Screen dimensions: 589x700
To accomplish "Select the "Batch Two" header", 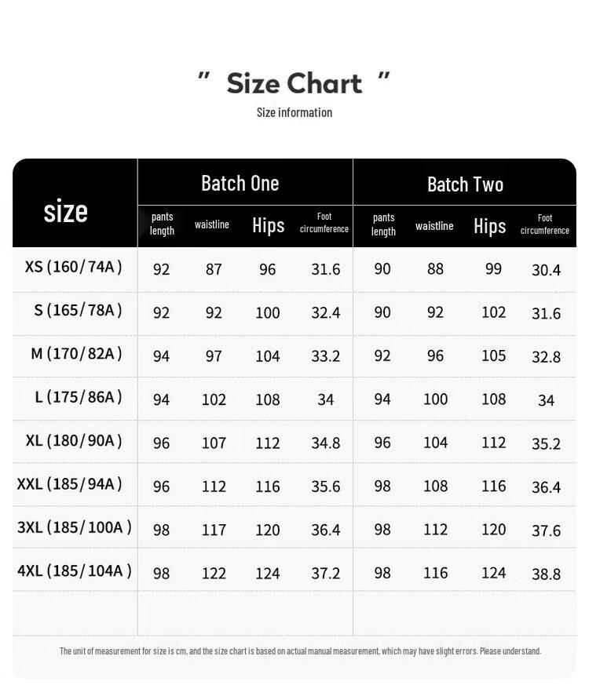I will click(465, 184).
